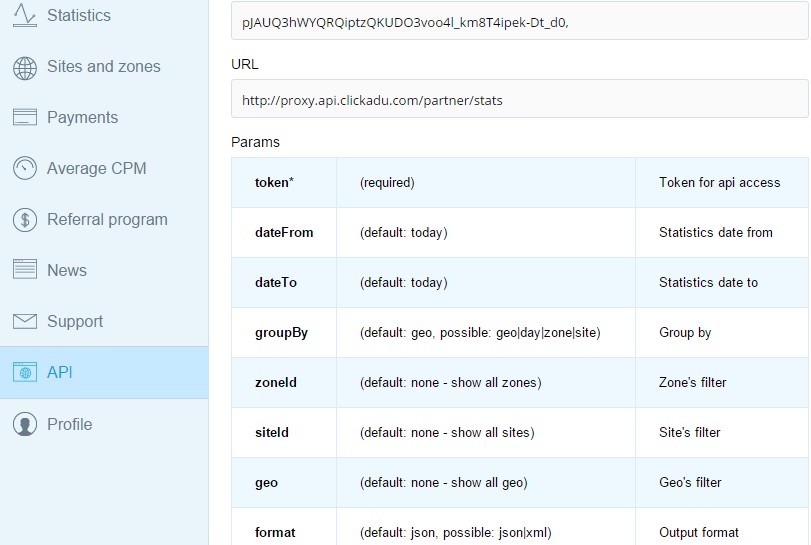
Task: Go to Sites and zones section
Action: click(103, 67)
